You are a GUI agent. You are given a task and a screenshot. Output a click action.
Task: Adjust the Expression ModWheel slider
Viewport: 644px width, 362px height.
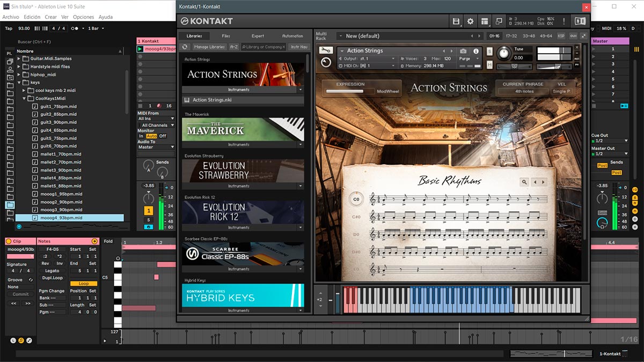[350, 91]
